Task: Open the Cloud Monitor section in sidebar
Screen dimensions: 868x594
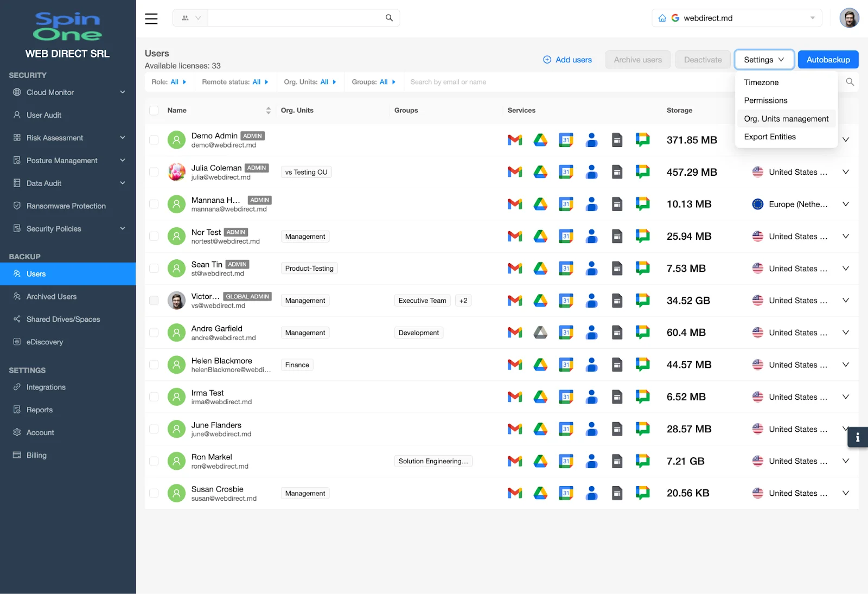Action: click(50, 92)
